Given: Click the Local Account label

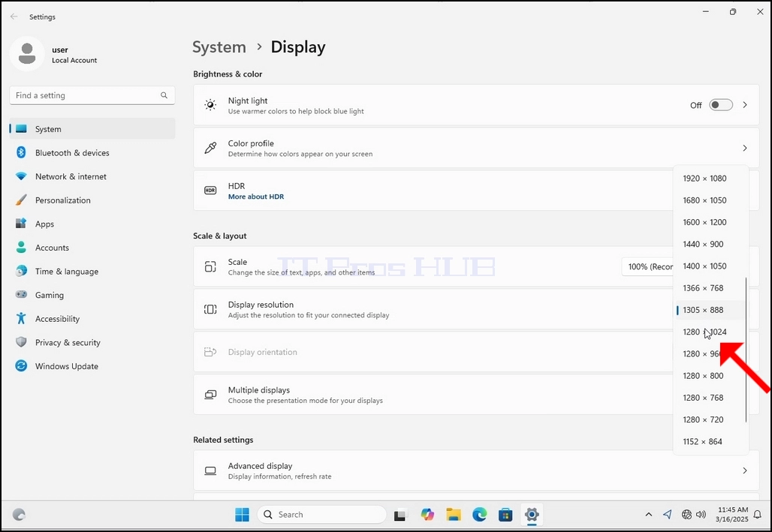Looking at the screenshot, I should pos(74,60).
